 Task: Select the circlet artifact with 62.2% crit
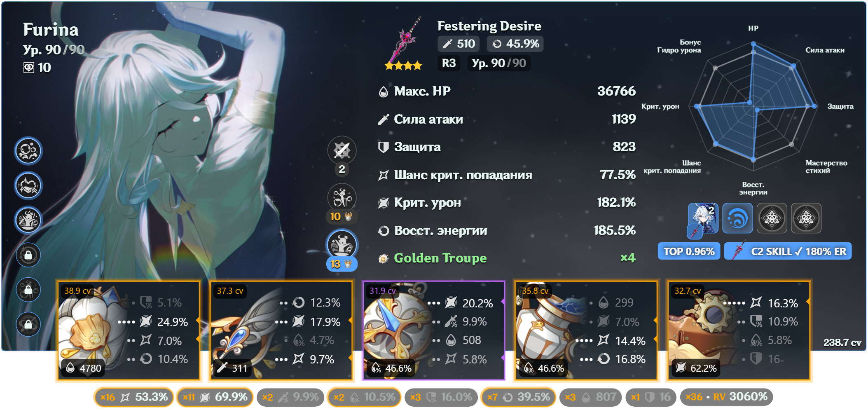click(x=739, y=330)
